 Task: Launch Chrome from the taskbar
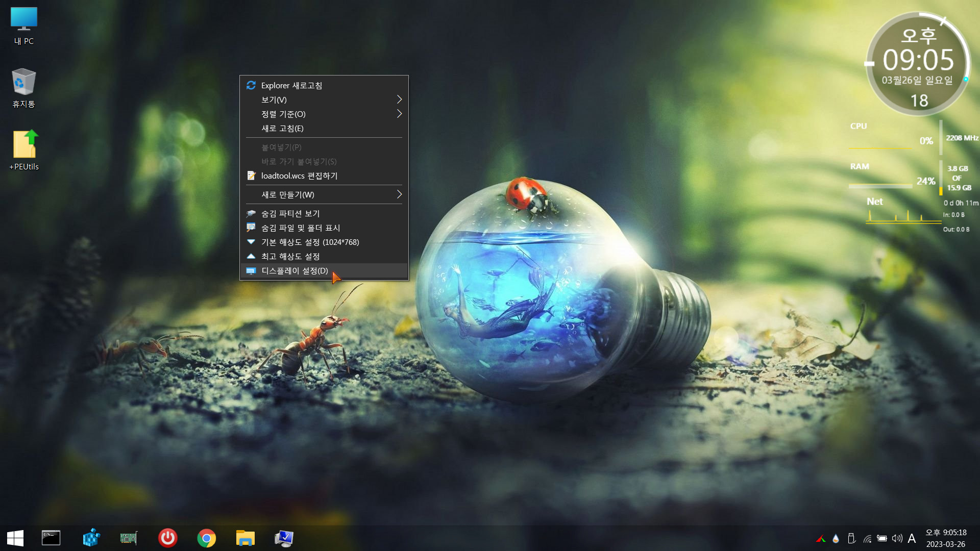tap(206, 538)
